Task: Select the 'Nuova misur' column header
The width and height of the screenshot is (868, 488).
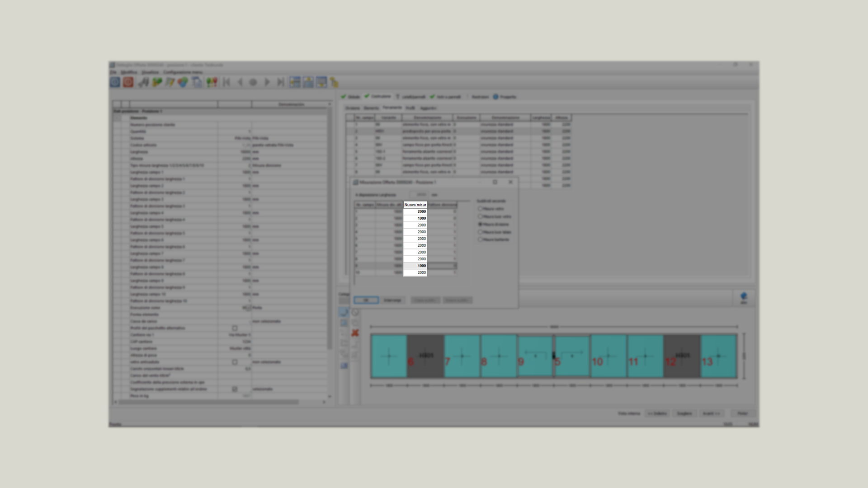Action: [x=415, y=205]
